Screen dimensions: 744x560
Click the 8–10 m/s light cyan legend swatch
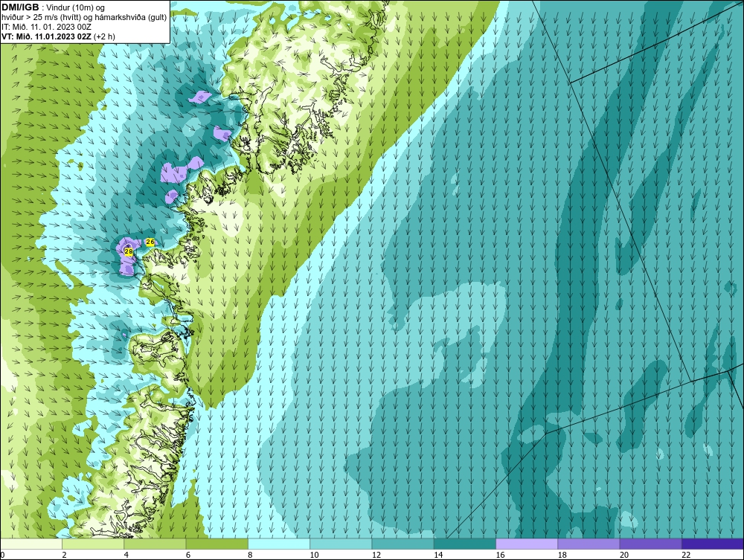point(279,544)
